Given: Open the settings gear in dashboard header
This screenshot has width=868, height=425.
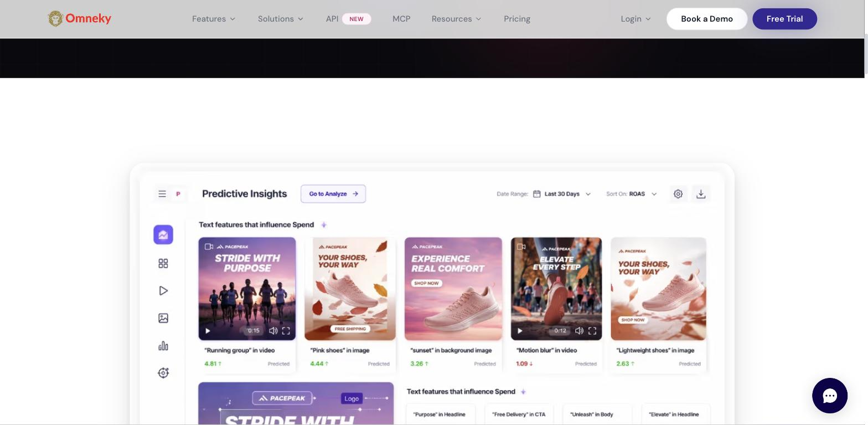Looking at the screenshot, I should click(x=678, y=194).
